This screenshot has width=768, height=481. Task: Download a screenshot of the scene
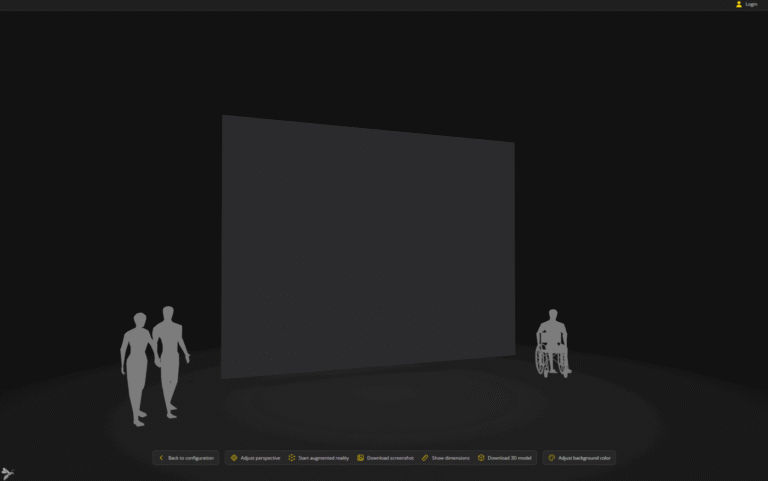click(x=385, y=458)
